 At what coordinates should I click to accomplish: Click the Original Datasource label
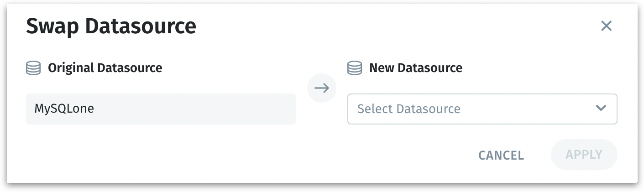click(x=105, y=68)
